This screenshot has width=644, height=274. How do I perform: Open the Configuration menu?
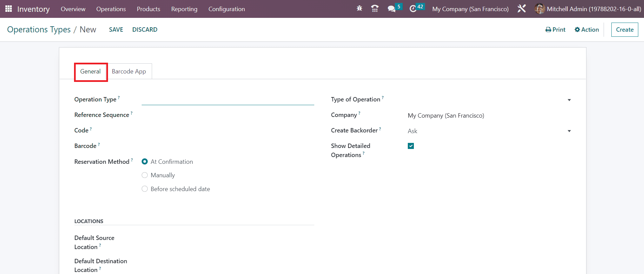[226, 9]
